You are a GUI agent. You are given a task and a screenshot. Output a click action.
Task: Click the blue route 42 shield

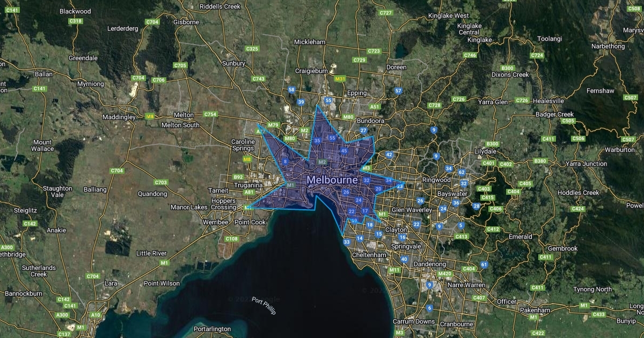click(390, 155)
